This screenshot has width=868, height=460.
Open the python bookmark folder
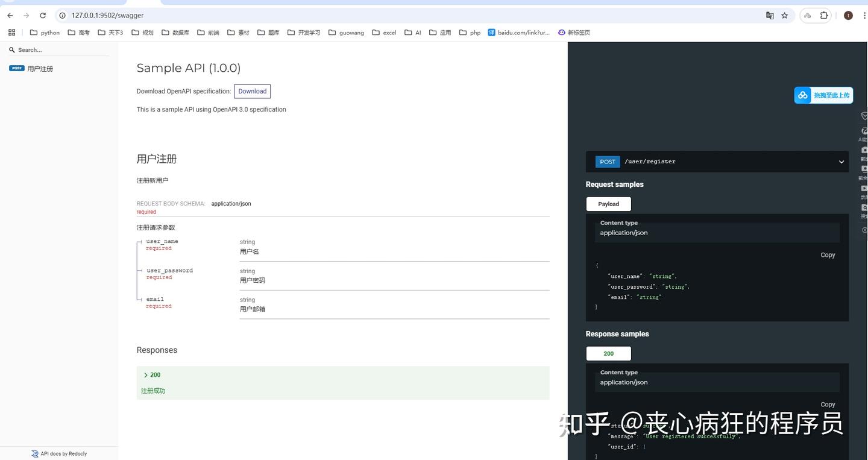(x=45, y=33)
